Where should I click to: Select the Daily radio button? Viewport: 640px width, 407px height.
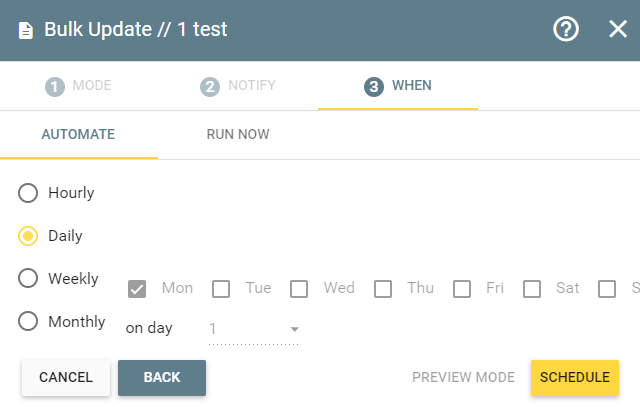pos(28,236)
